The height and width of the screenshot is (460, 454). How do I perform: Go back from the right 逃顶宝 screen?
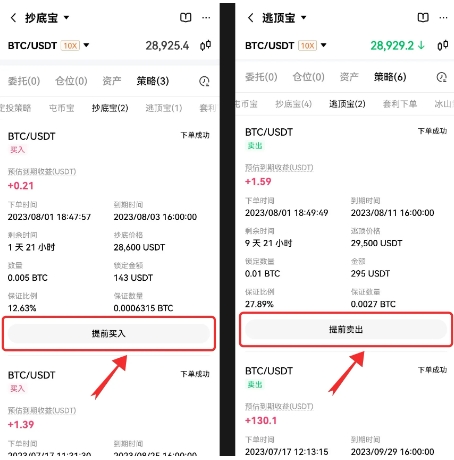point(251,18)
